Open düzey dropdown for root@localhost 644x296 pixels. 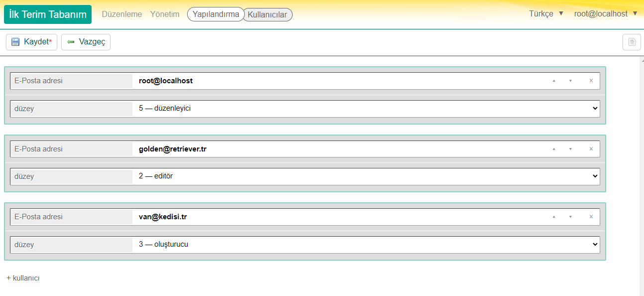tap(366, 108)
